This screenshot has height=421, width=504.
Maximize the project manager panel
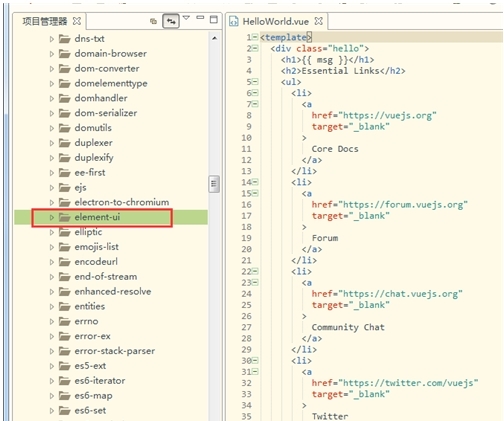(214, 19)
